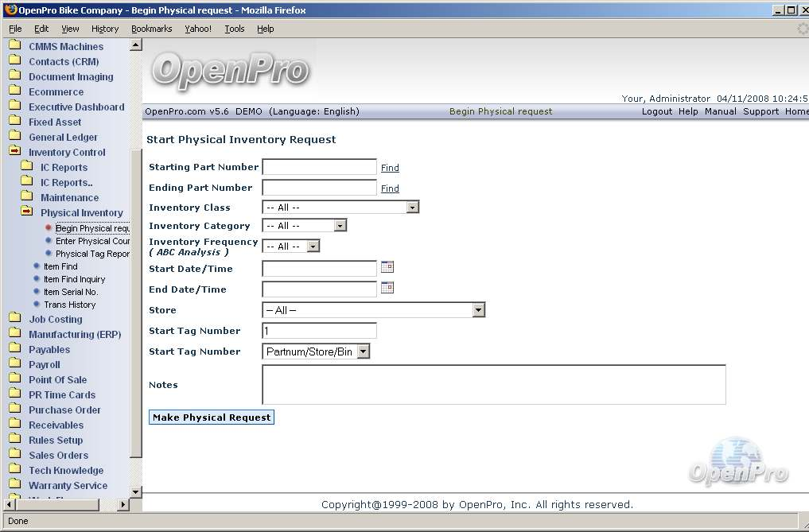Open the Inventory Frequency ABC dropdown
This screenshot has height=532, width=809.
point(313,247)
